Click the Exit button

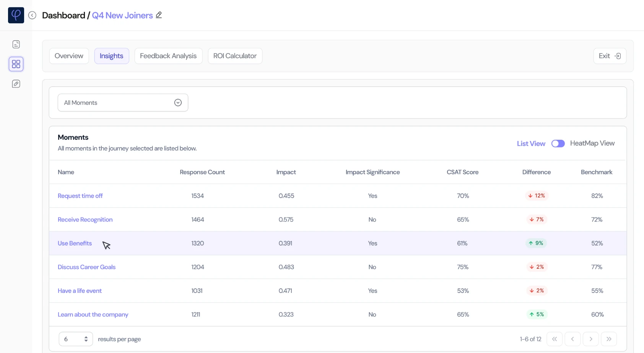610,56
